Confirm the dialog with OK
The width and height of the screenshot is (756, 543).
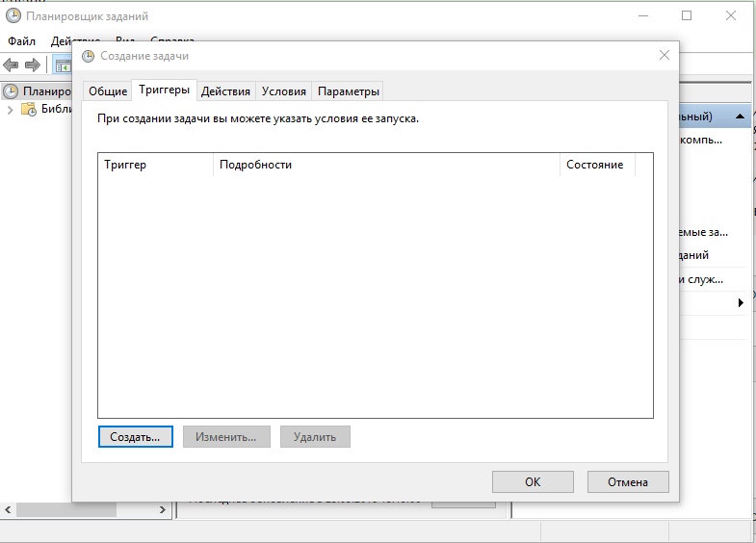[533, 481]
